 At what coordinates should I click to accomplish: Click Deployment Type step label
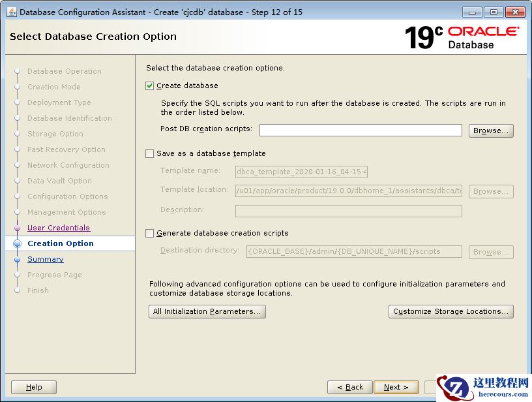[x=59, y=102]
